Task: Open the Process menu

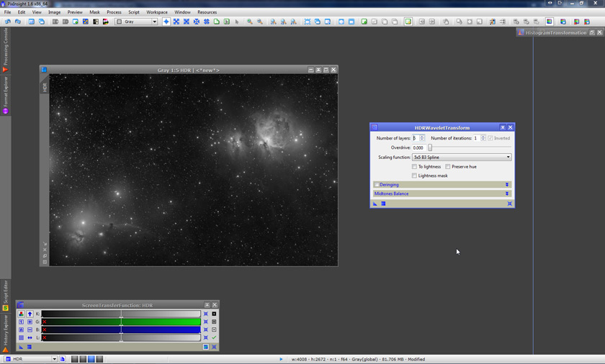Action: [114, 12]
